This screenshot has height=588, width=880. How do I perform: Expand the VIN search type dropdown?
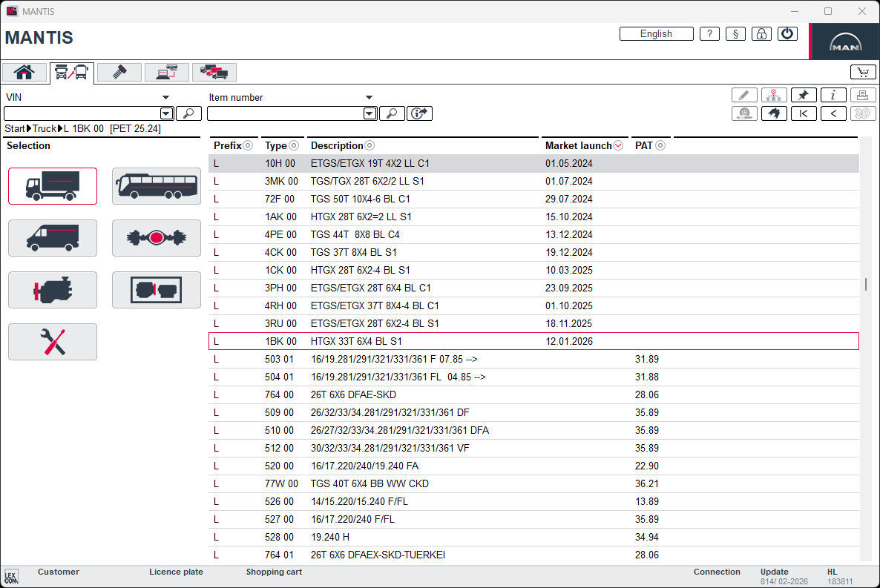click(x=165, y=97)
